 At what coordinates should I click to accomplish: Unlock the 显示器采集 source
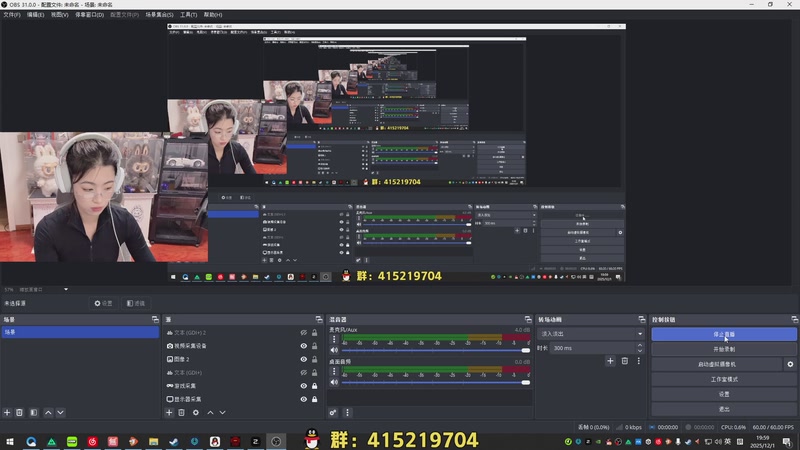pos(315,399)
